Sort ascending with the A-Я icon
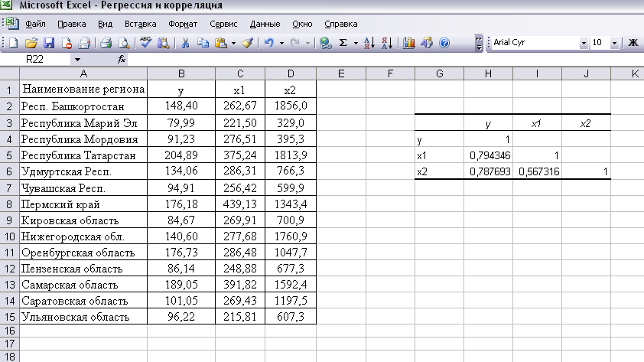This screenshot has height=362, width=644. [369, 43]
